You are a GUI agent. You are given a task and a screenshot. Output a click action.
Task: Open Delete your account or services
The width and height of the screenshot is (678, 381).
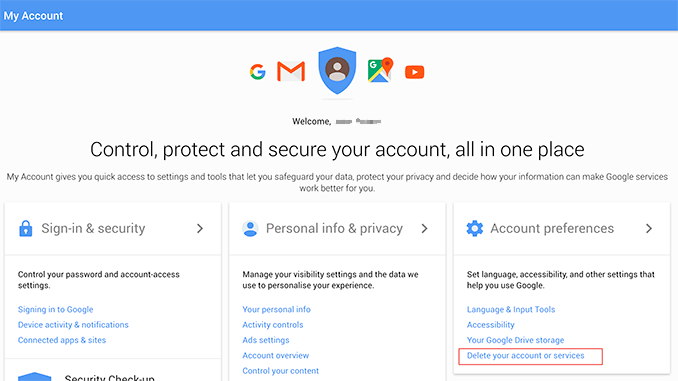click(x=525, y=355)
